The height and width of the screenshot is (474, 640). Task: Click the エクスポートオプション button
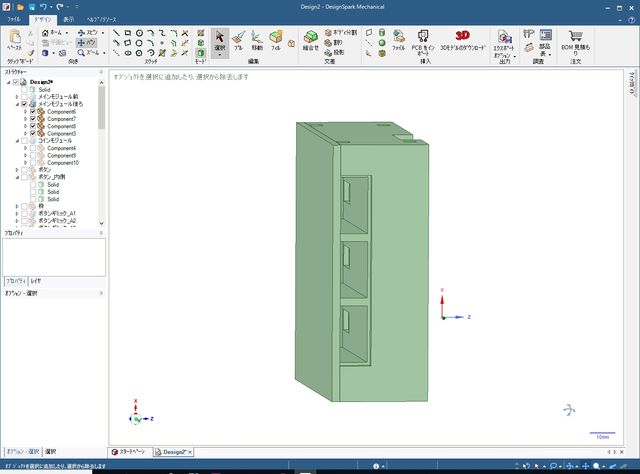(505, 43)
